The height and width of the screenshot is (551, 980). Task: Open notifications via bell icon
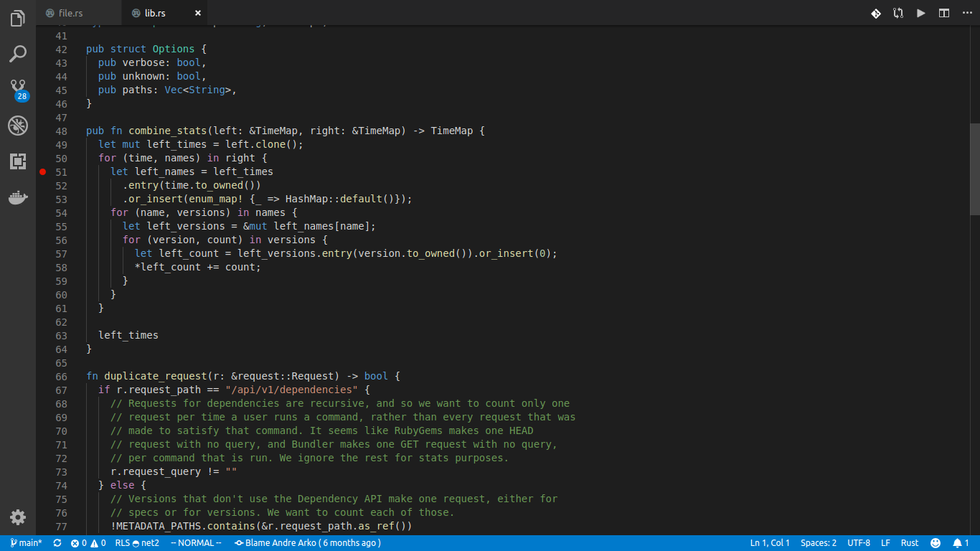tap(961, 543)
